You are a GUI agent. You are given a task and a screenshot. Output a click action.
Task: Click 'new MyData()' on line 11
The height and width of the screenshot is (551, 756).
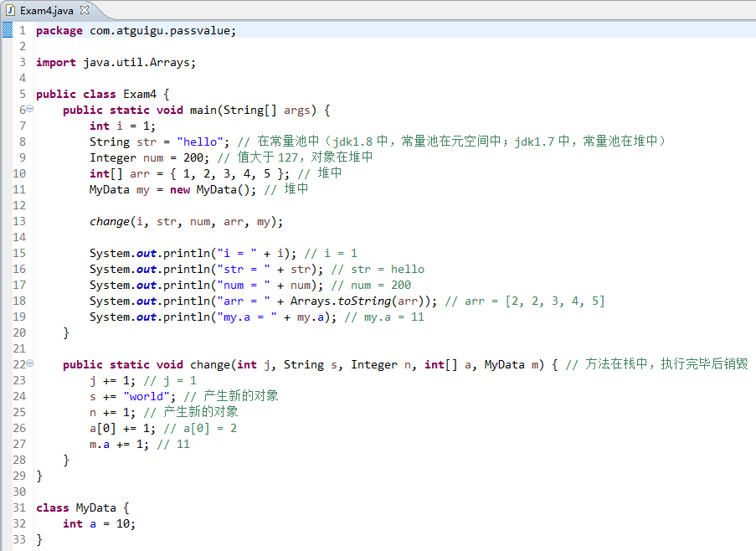pyautogui.click(x=210, y=189)
